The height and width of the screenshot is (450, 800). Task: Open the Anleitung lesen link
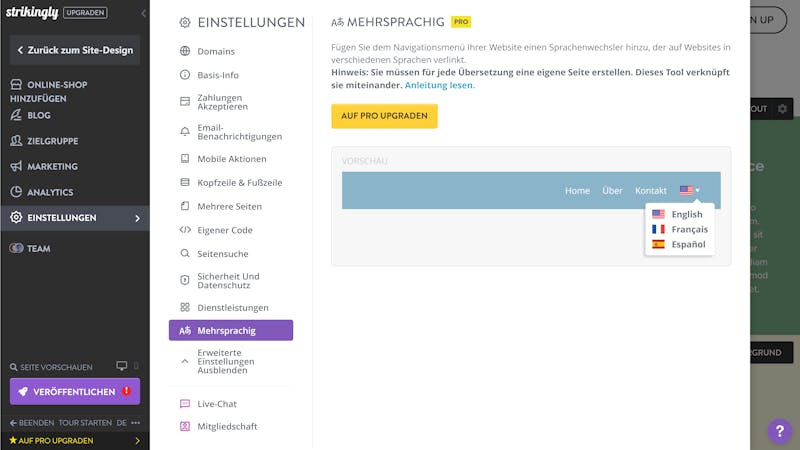439,85
